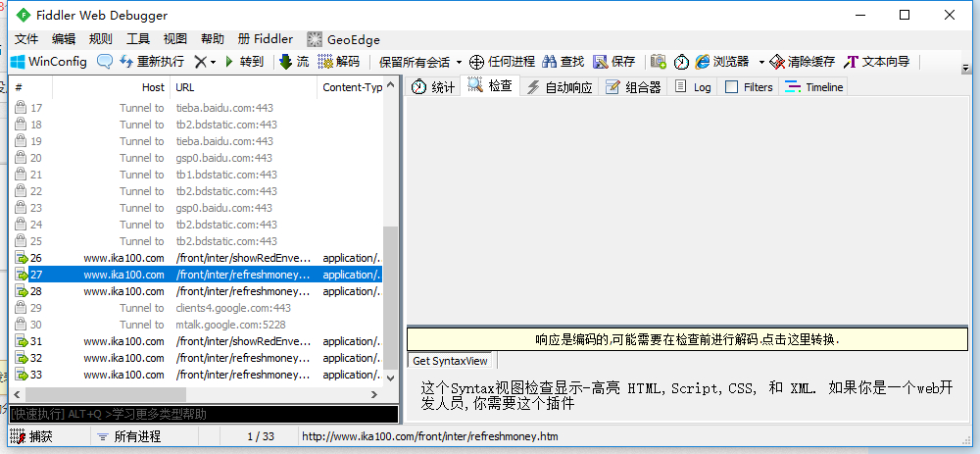Open WinConfig from the toolbar
The height and width of the screenshot is (454, 980).
[x=49, y=61]
